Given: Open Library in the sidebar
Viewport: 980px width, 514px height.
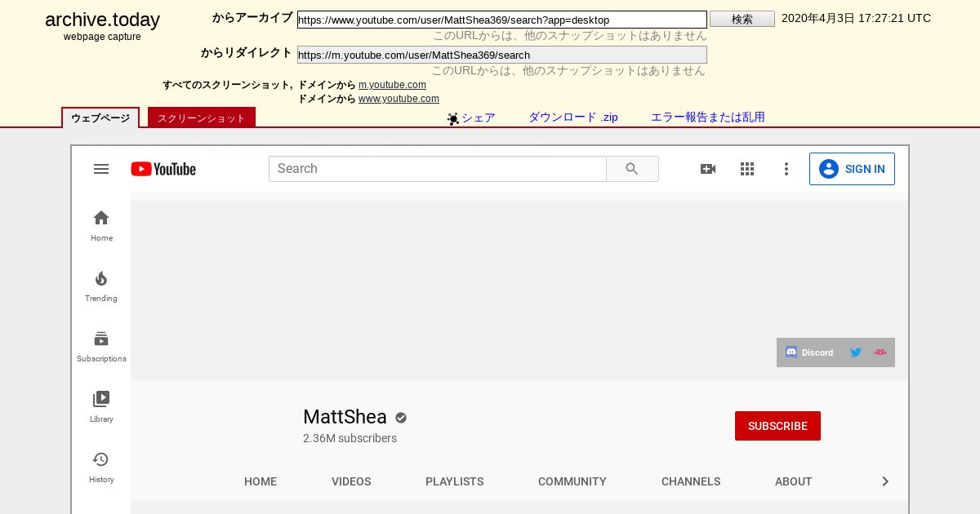Looking at the screenshot, I should click(x=101, y=407).
